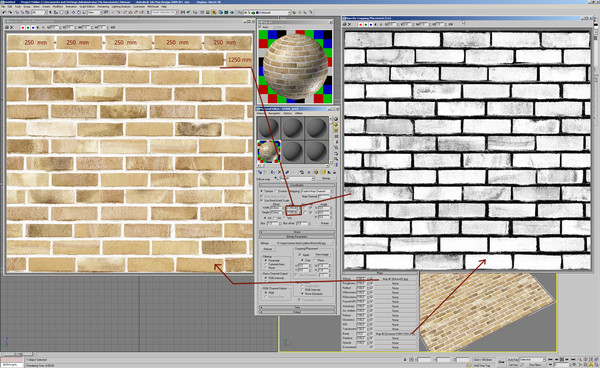Click Go to Parent icon

point(329,173)
